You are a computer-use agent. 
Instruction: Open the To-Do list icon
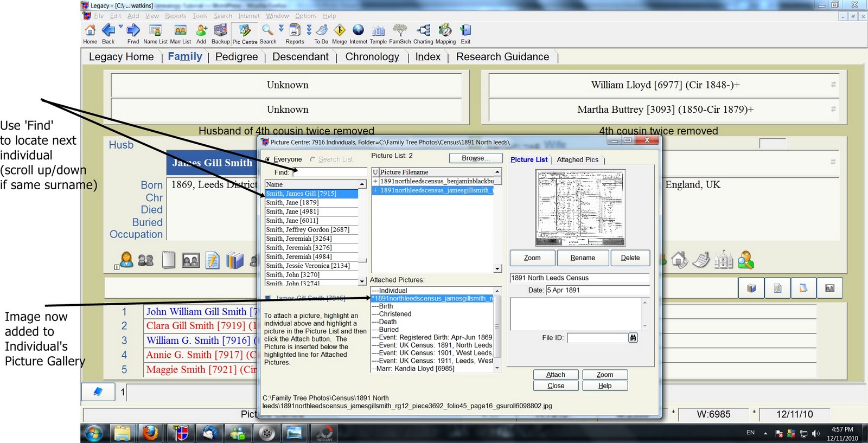point(321,34)
